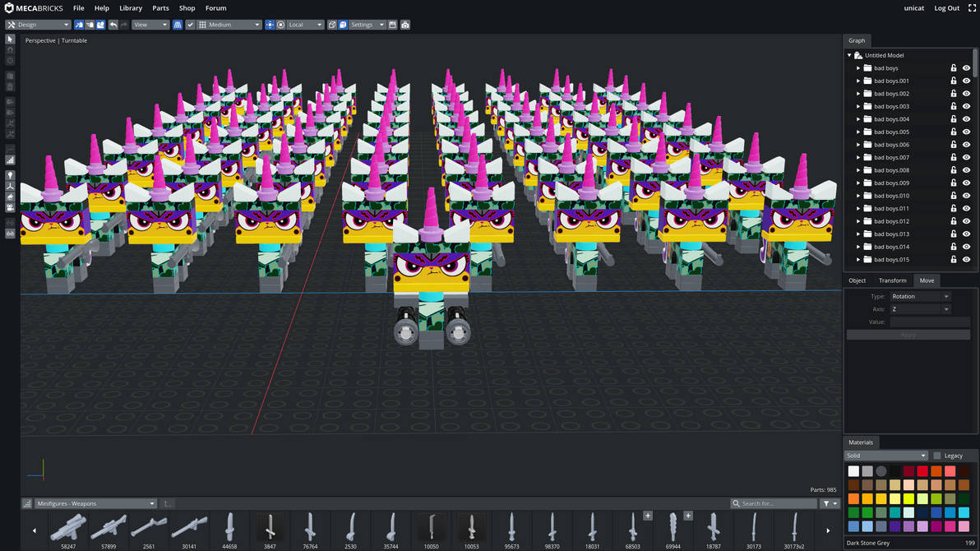The image size is (980, 551).
Task: Hide the bad boys.003 group
Action: [966, 106]
